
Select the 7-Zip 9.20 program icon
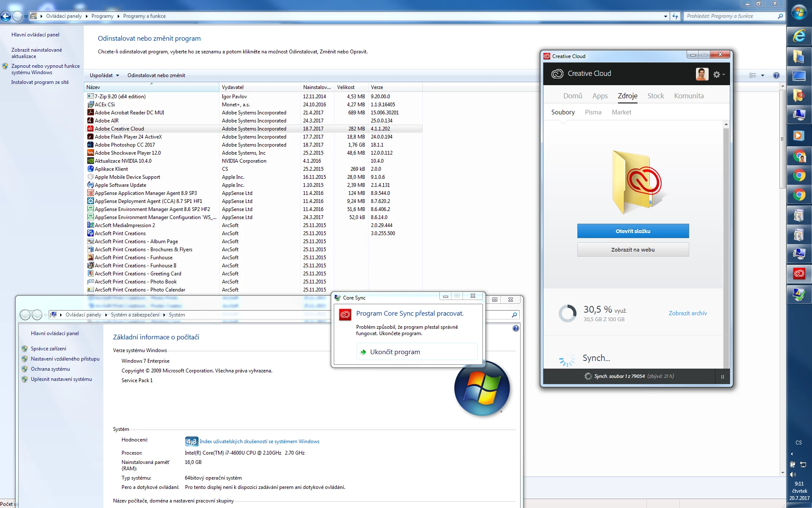tap(90, 96)
